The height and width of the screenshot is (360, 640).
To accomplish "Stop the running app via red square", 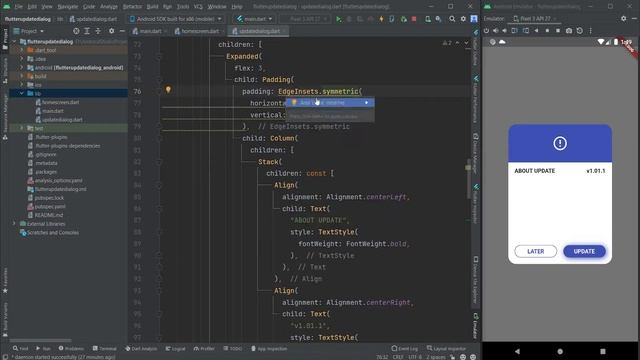I will coord(414,19).
